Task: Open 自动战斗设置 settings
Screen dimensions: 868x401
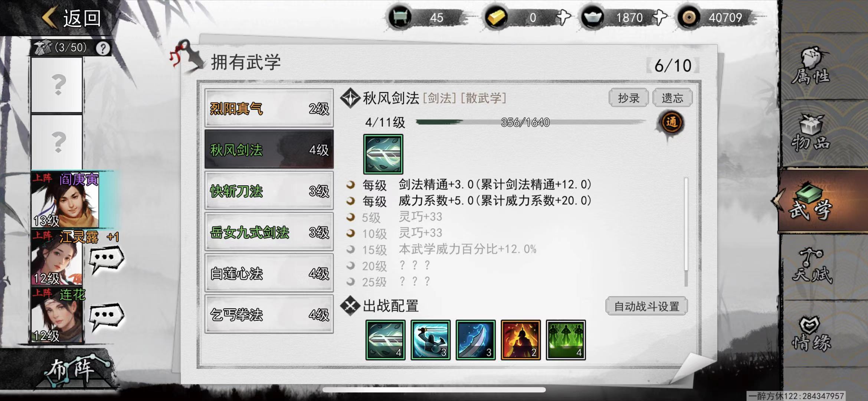Action: 646,306
